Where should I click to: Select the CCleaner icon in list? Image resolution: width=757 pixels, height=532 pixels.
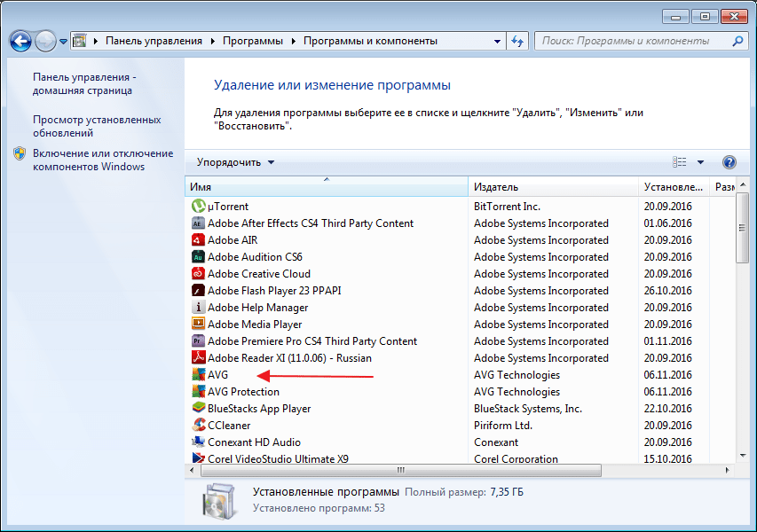[199, 425]
